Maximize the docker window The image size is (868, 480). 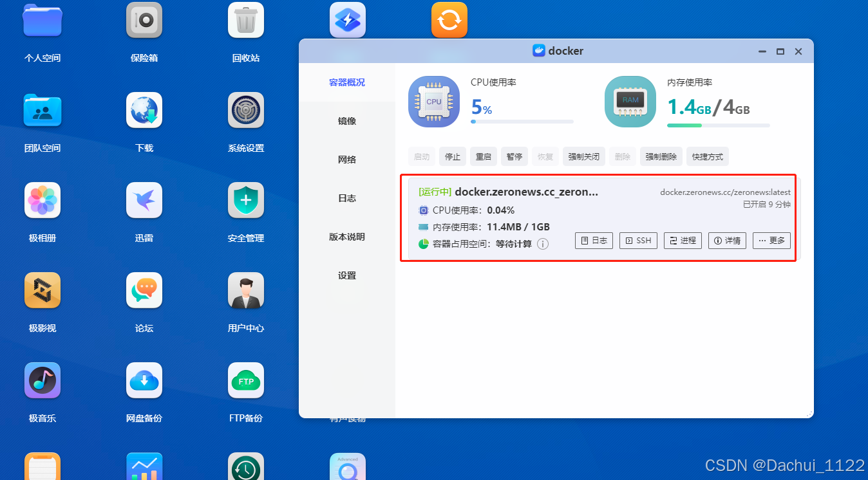[x=780, y=51]
